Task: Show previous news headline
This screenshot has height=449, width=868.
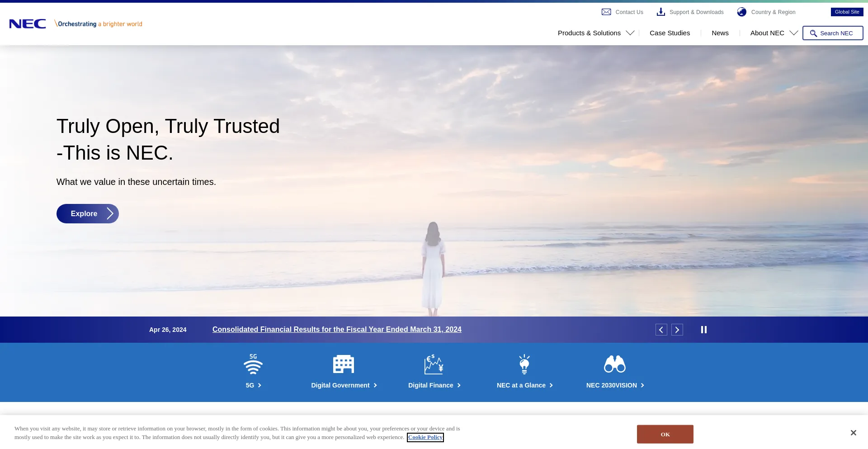Action: pyautogui.click(x=661, y=330)
